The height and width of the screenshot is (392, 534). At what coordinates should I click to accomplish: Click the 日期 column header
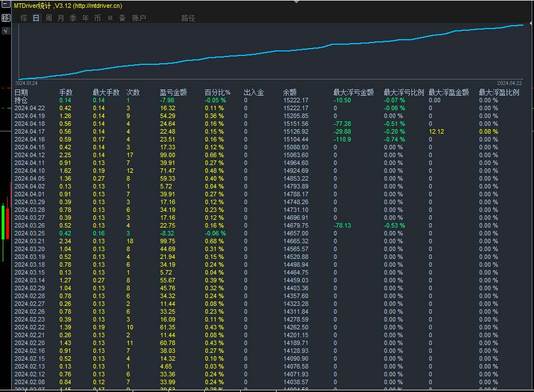point(21,93)
